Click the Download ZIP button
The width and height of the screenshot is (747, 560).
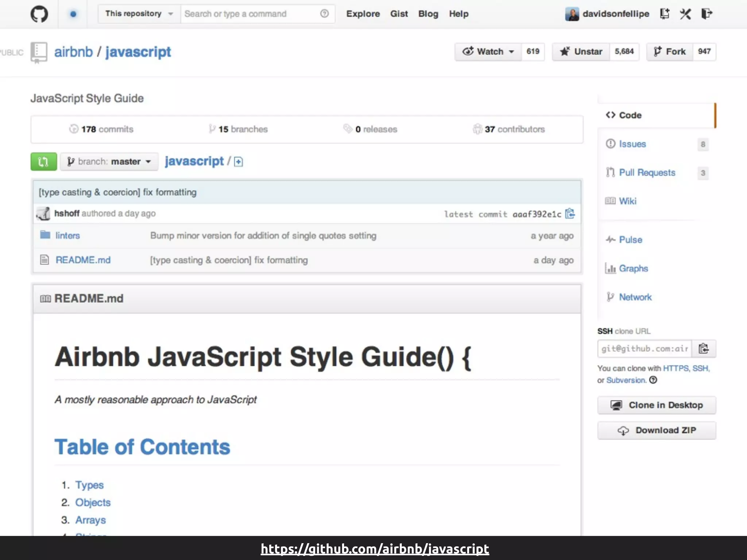(x=657, y=431)
